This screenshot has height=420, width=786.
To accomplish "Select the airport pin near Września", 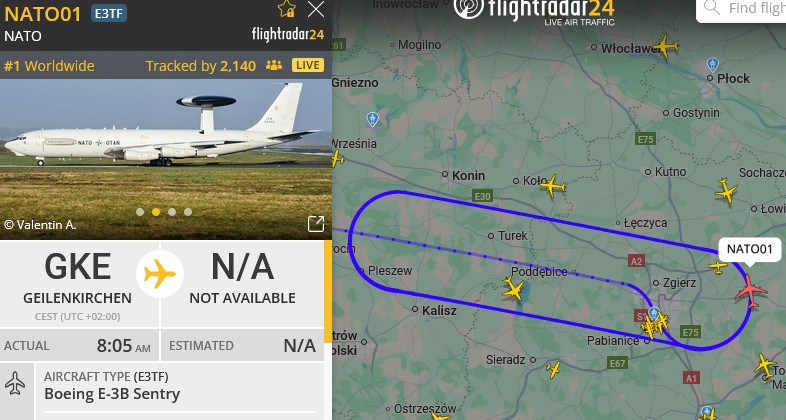I will [372, 119].
